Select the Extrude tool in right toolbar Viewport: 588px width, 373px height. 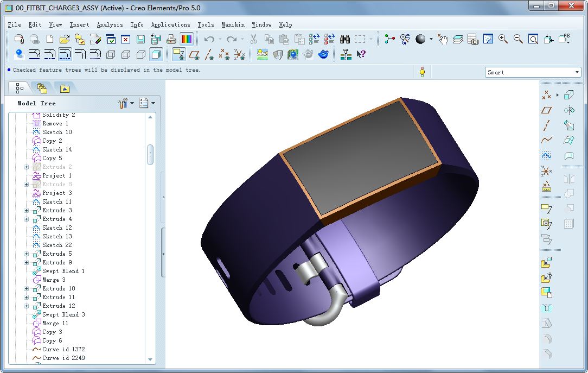click(569, 94)
